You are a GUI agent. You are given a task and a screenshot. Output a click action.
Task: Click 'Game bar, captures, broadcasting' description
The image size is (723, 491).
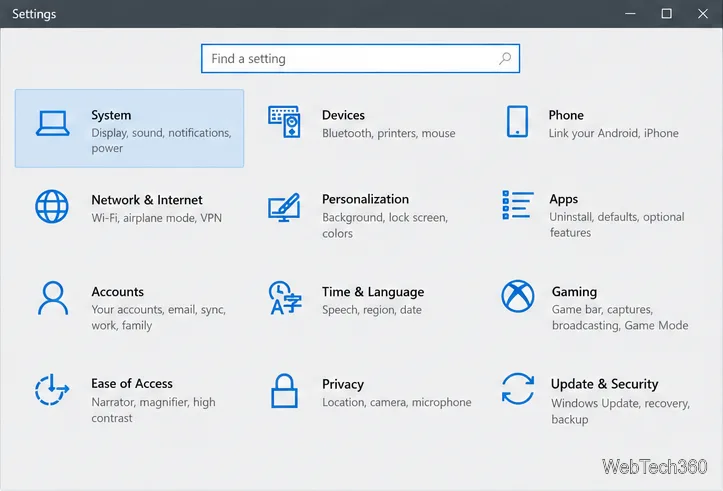[620, 317]
